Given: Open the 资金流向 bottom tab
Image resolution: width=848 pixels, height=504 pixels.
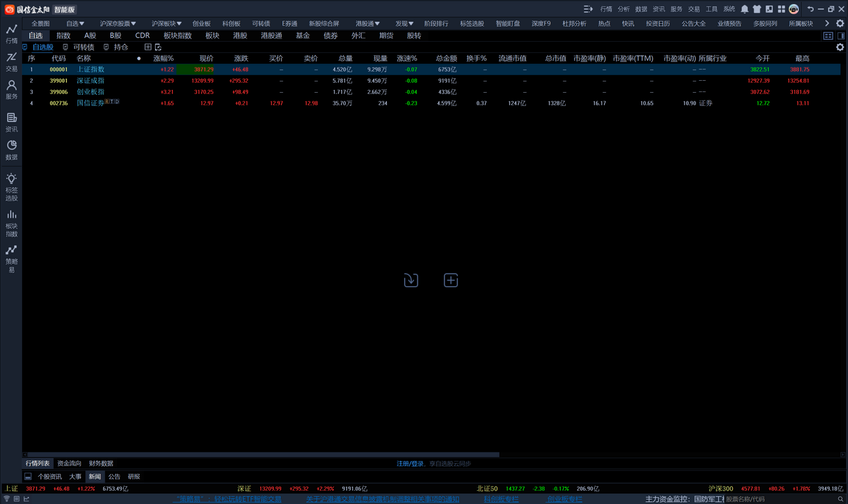Looking at the screenshot, I should tap(70, 464).
